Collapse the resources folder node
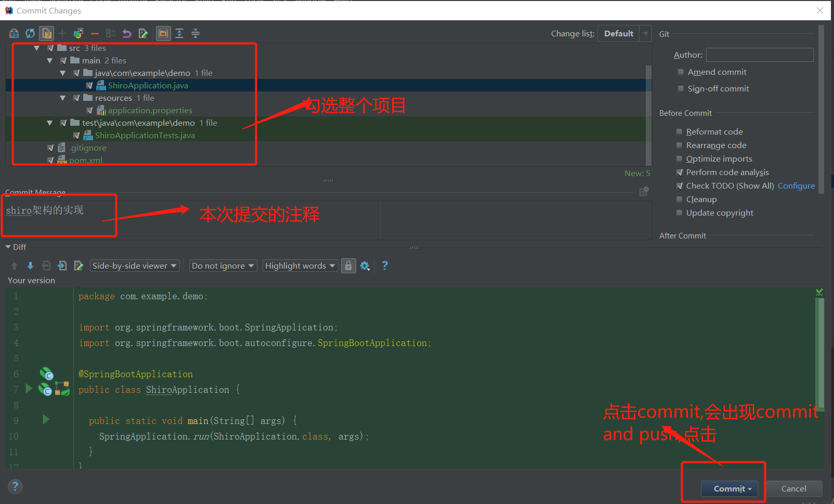The height and width of the screenshot is (504, 834). pyautogui.click(x=62, y=98)
